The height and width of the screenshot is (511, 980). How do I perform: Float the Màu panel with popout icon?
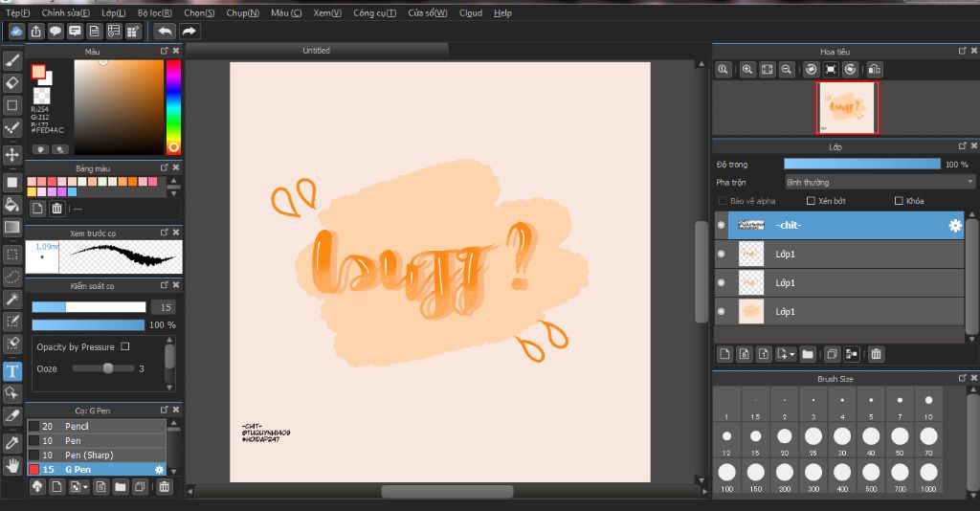click(x=165, y=51)
